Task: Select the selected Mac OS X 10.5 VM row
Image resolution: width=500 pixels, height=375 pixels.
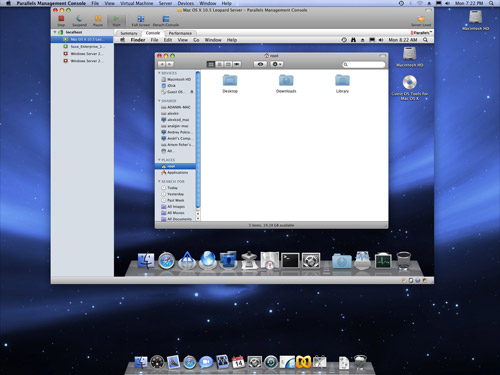Action: tap(82, 39)
